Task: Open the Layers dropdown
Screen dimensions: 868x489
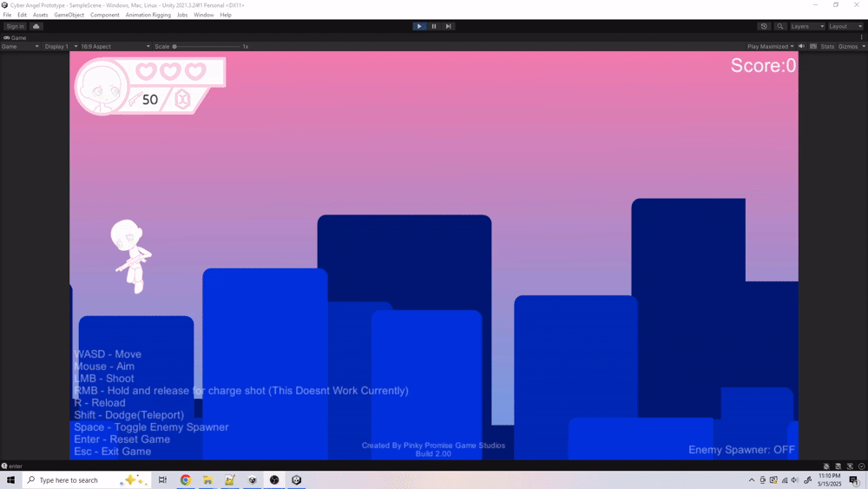Action: pyautogui.click(x=807, y=26)
